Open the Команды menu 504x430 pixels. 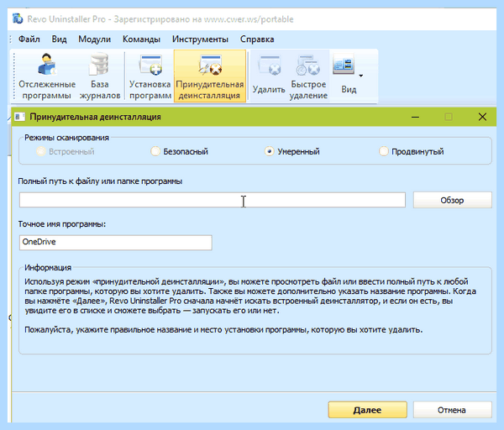(x=141, y=39)
